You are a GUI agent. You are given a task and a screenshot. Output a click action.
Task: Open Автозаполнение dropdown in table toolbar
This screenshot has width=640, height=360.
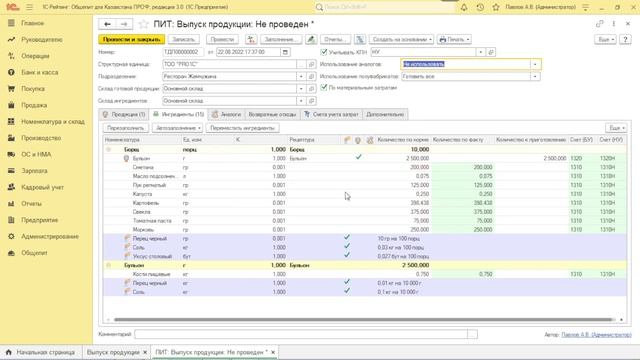click(178, 128)
